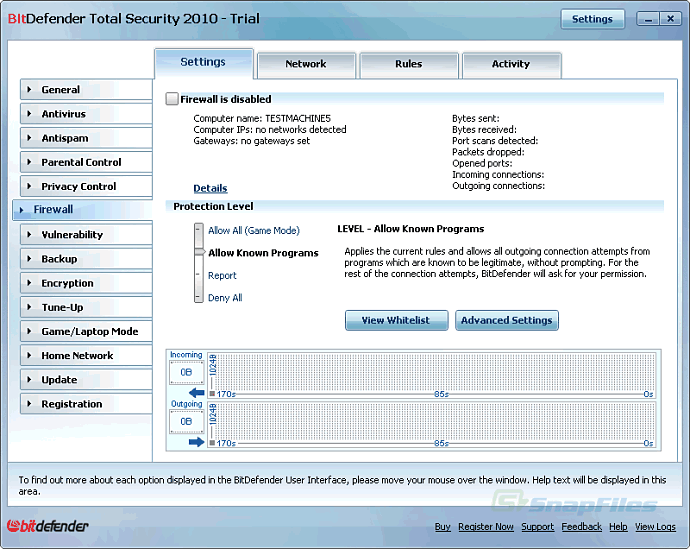
Task: Click the Register Now link
Action: (x=486, y=527)
